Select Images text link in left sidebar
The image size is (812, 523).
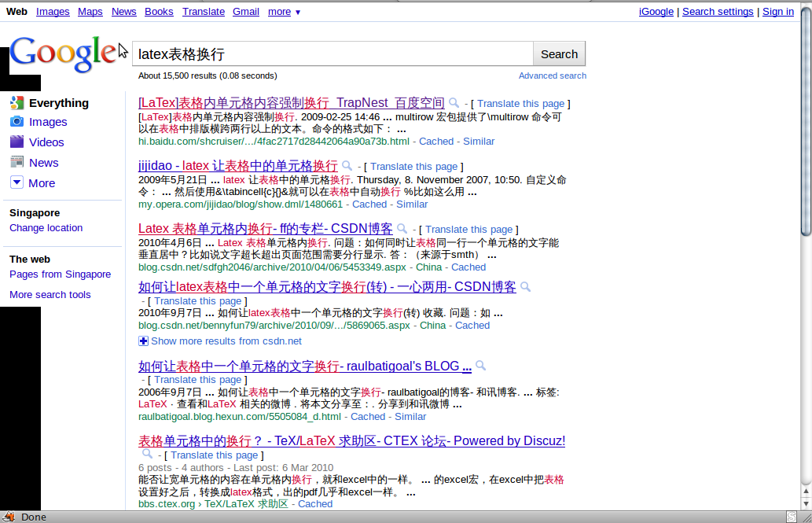pos(48,122)
